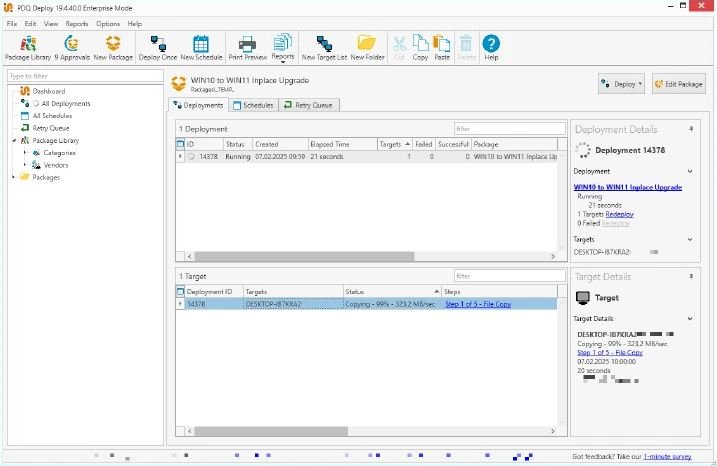
Task: Expand the Vendors tree node
Action: (25, 165)
